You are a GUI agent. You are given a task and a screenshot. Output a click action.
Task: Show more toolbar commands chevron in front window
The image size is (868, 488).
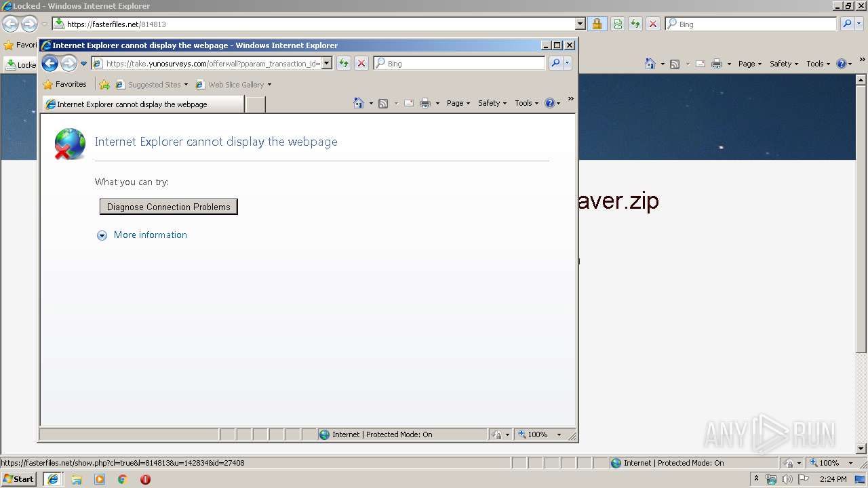coord(570,99)
